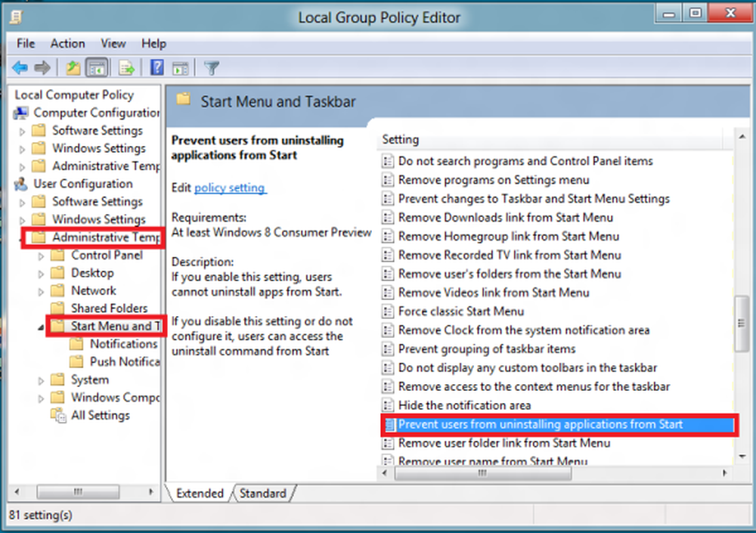Viewport: 756px width, 533px height.
Task: Click the settings list horizontal scrollbar thumb
Action: pos(482,474)
